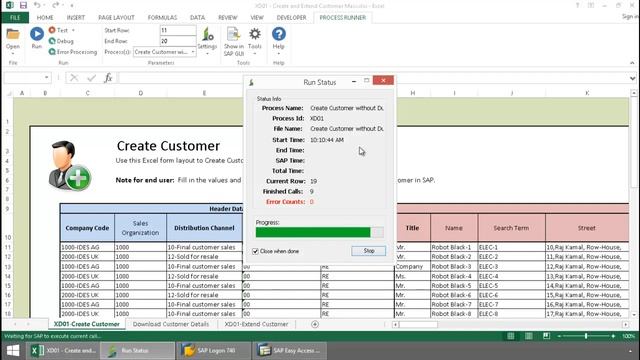This screenshot has width=640, height=360.
Task: Open the REVIEW ribbon tab
Action: click(x=228, y=18)
